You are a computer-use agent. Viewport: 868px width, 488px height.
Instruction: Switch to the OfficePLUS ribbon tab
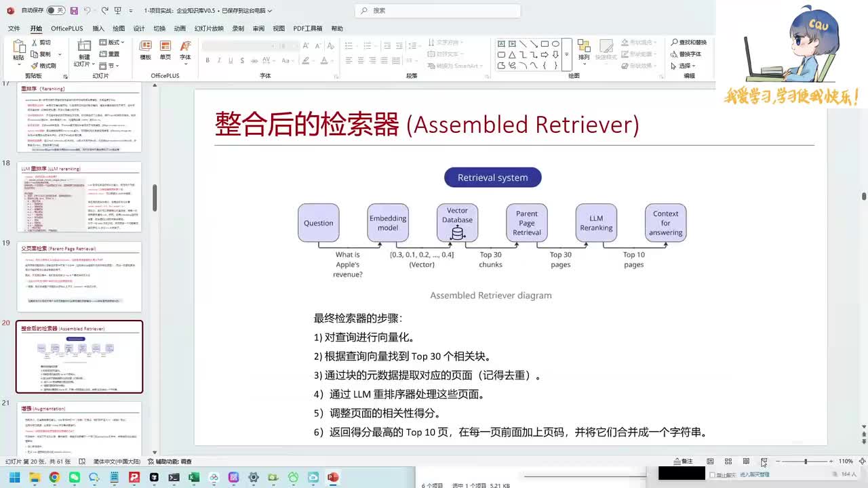coord(66,28)
